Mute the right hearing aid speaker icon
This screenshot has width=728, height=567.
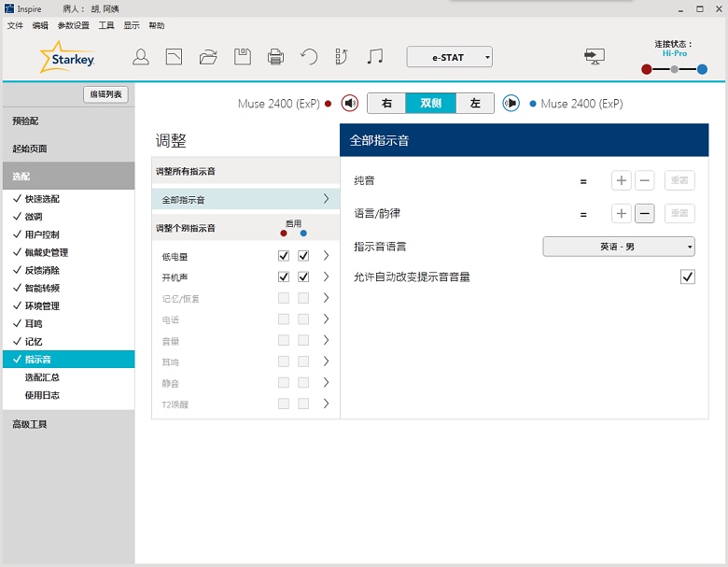point(349,103)
